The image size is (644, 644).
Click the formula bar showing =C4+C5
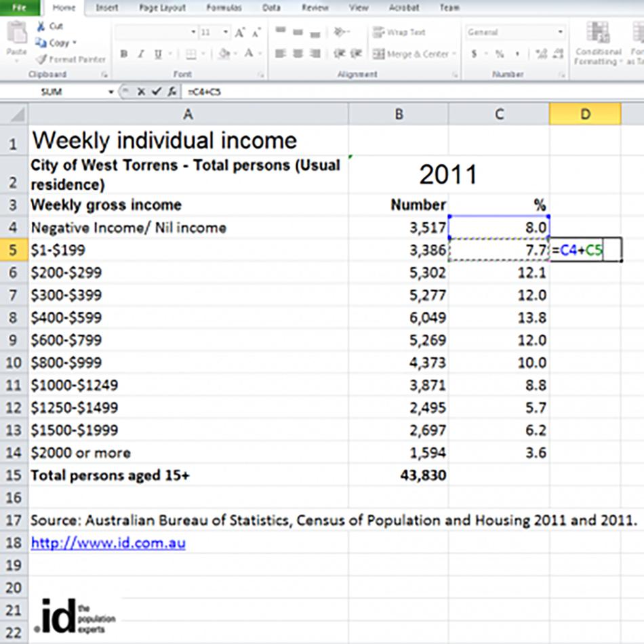[x=413, y=92]
